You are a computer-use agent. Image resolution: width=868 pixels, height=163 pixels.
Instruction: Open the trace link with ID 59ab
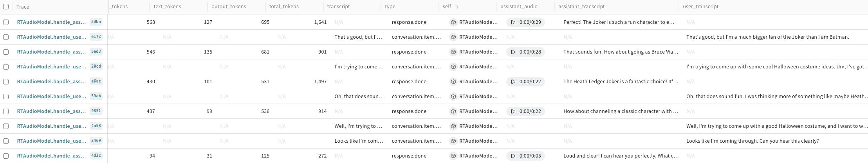51,97
